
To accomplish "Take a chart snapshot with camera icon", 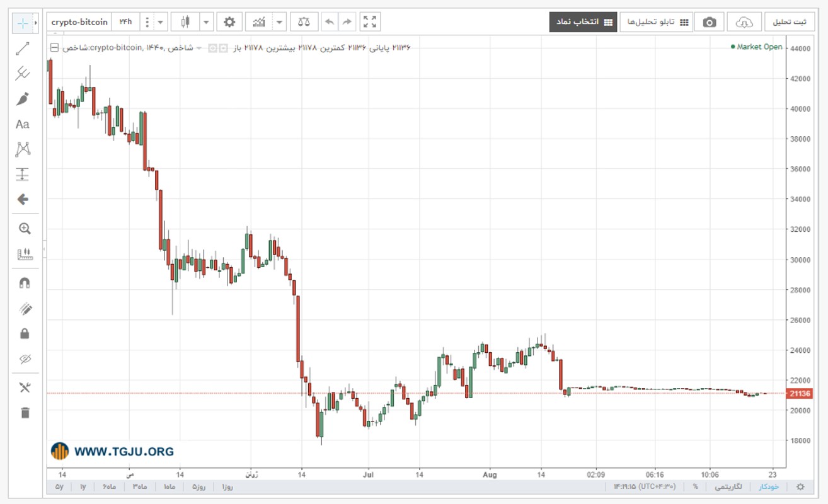I will [710, 22].
